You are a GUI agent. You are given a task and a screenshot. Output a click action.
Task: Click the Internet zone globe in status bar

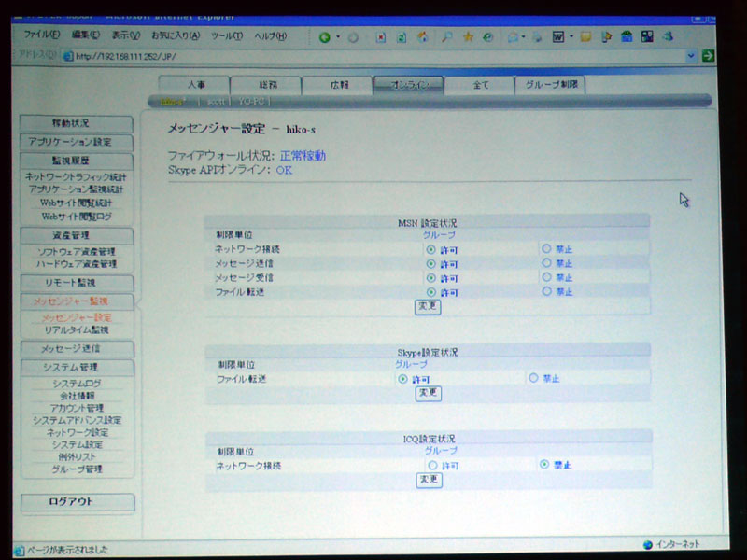647,545
